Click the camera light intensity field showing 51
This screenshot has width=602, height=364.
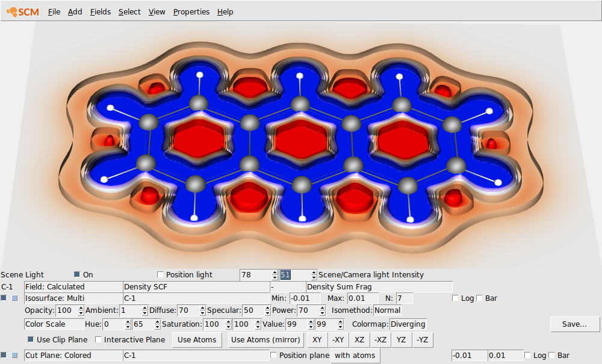pos(294,274)
